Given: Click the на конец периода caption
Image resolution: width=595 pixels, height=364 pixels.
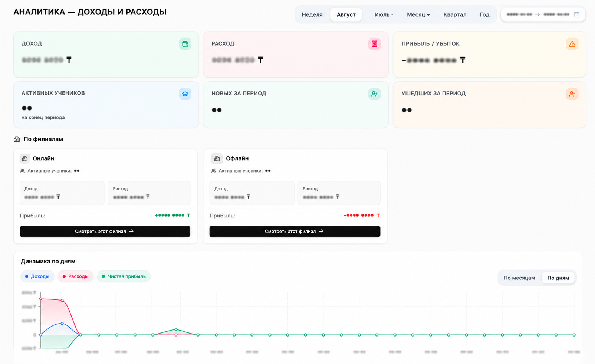Looking at the screenshot, I should [x=43, y=117].
